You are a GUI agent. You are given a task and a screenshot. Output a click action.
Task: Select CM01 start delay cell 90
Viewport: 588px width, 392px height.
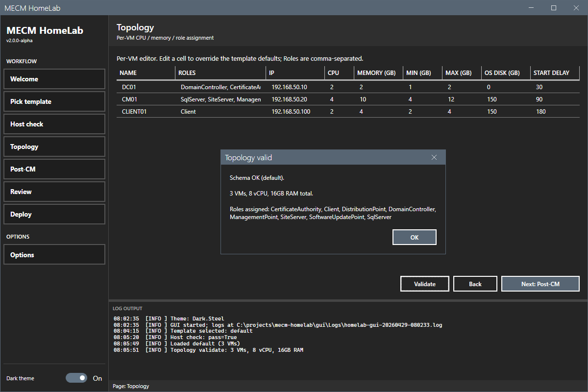(x=555, y=99)
